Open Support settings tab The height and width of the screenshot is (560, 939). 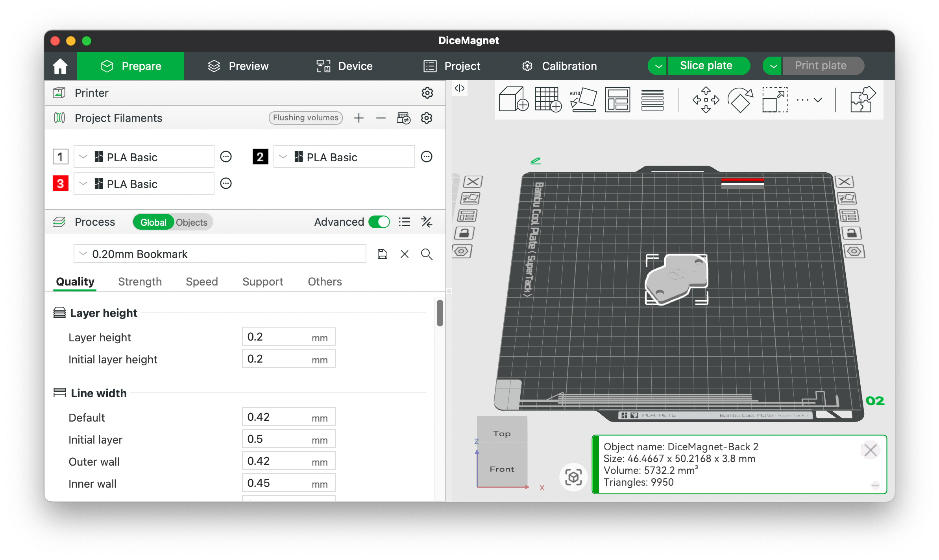point(262,282)
